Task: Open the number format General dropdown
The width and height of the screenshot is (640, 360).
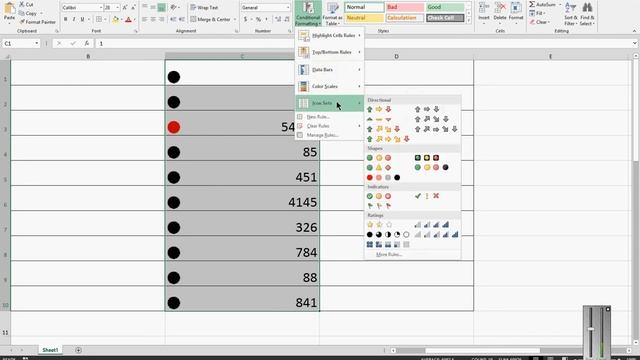Action: point(287,8)
